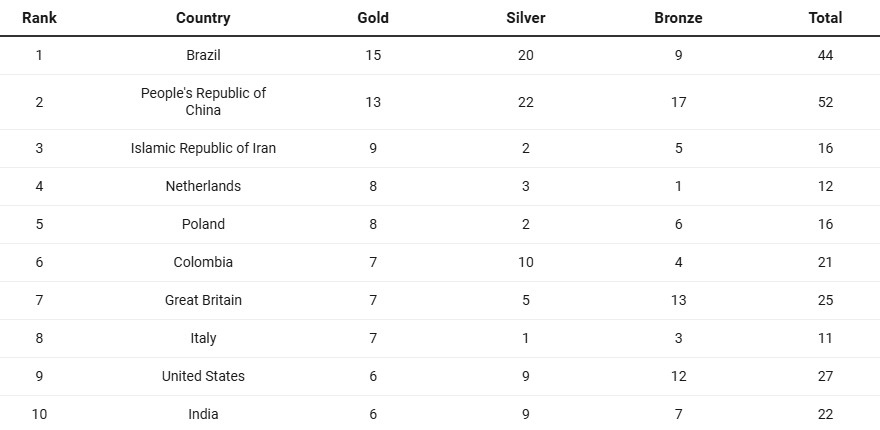Click Great Britain's bronze count 13
Screen dimensions: 880x430
coord(678,300)
